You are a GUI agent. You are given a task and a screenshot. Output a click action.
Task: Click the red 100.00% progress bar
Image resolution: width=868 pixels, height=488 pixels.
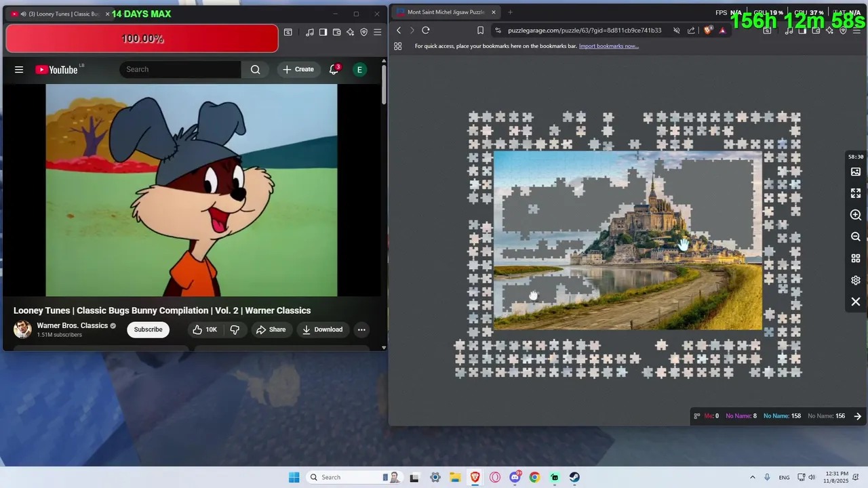142,39
